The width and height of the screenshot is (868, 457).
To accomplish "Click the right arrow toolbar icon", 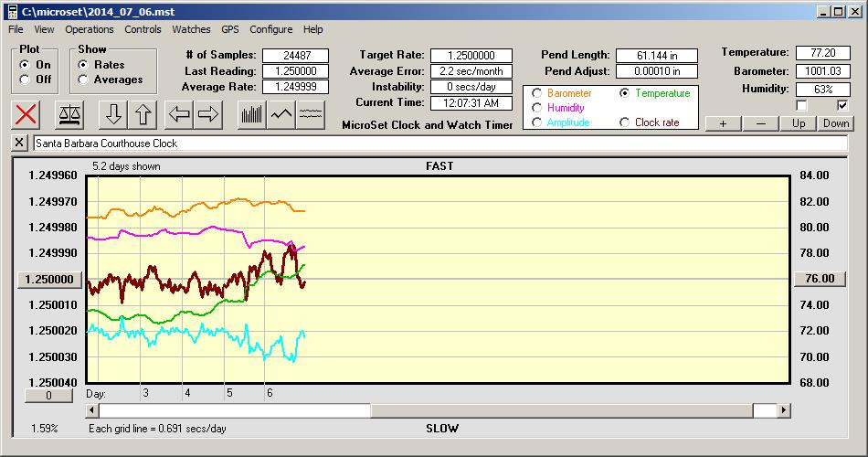I will (208, 114).
